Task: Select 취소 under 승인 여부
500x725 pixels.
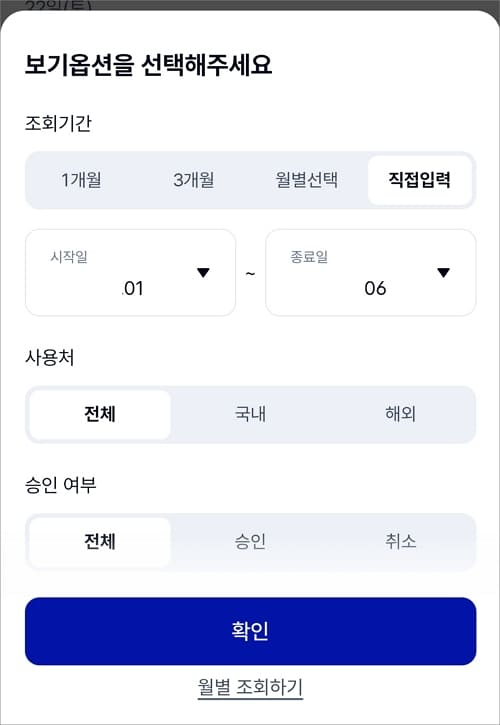Action: (401, 541)
